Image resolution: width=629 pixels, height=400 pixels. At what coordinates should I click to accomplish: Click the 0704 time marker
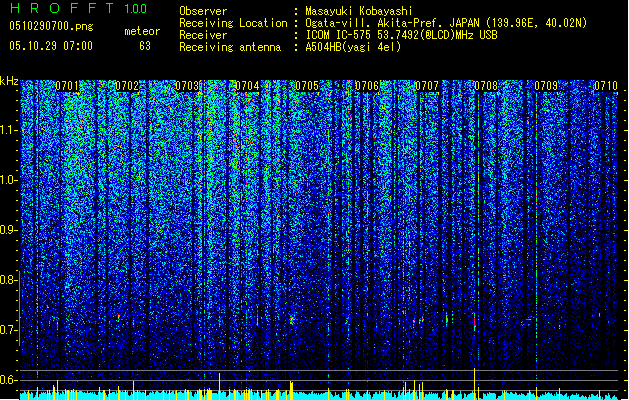pos(247,86)
